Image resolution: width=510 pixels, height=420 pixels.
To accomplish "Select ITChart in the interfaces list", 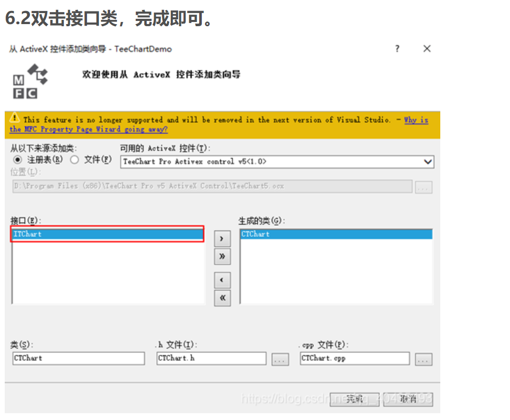I will tap(107, 234).
